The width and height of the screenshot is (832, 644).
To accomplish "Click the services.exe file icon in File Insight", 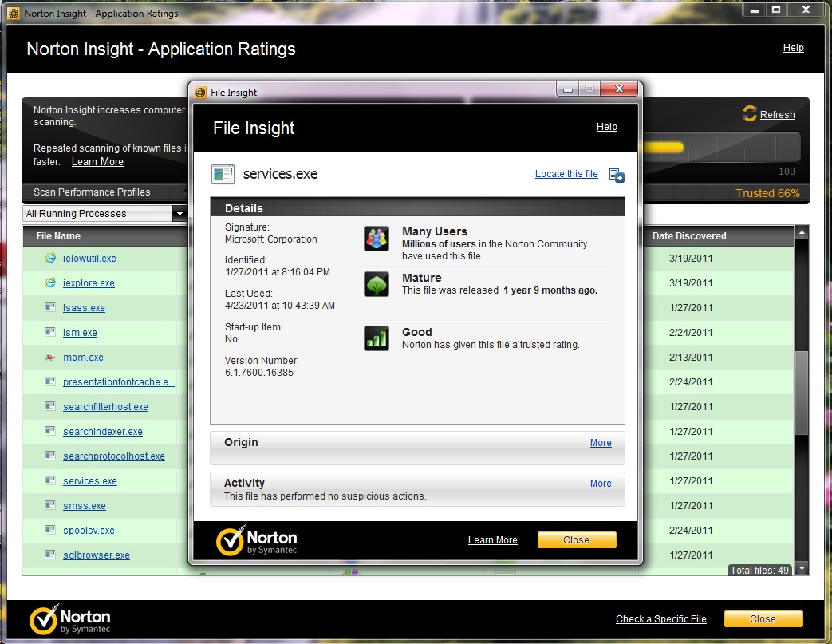I will point(223,174).
